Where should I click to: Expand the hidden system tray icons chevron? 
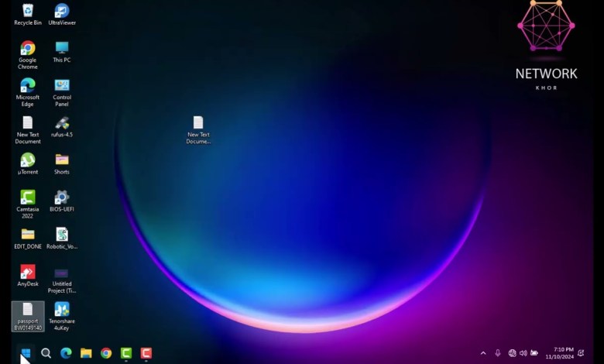(x=483, y=353)
